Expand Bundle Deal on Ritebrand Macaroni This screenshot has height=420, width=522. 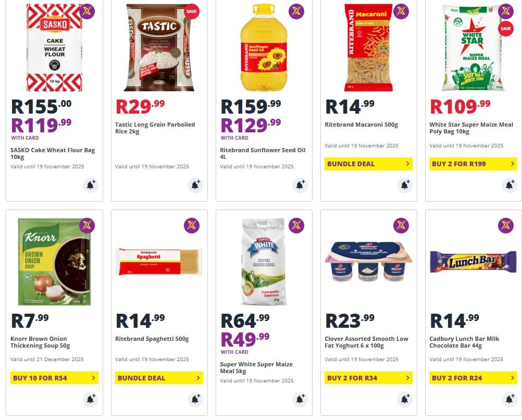pos(368,164)
